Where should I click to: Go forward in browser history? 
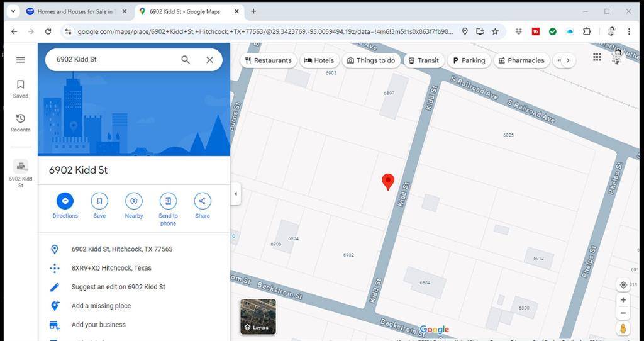point(31,31)
